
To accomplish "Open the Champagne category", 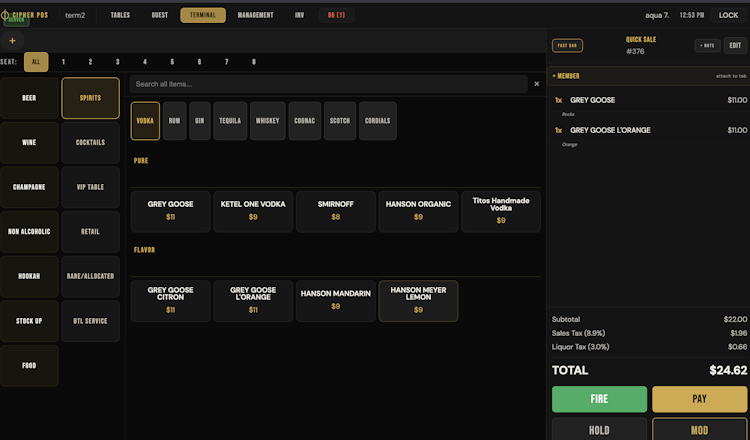I will tap(29, 187).
